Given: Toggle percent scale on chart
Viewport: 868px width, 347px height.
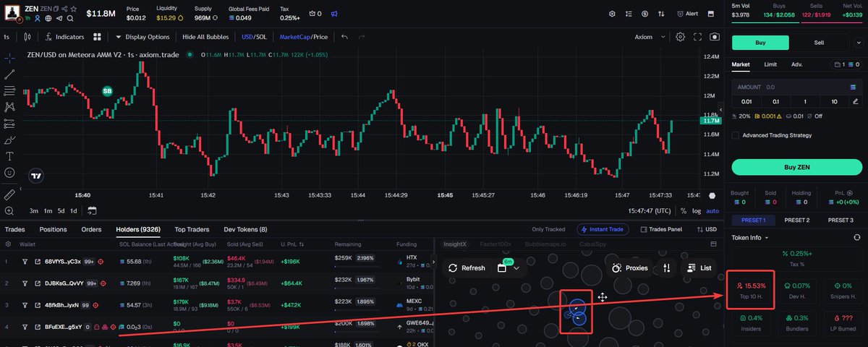Looking at the screenshot, I should pos(684,211).
